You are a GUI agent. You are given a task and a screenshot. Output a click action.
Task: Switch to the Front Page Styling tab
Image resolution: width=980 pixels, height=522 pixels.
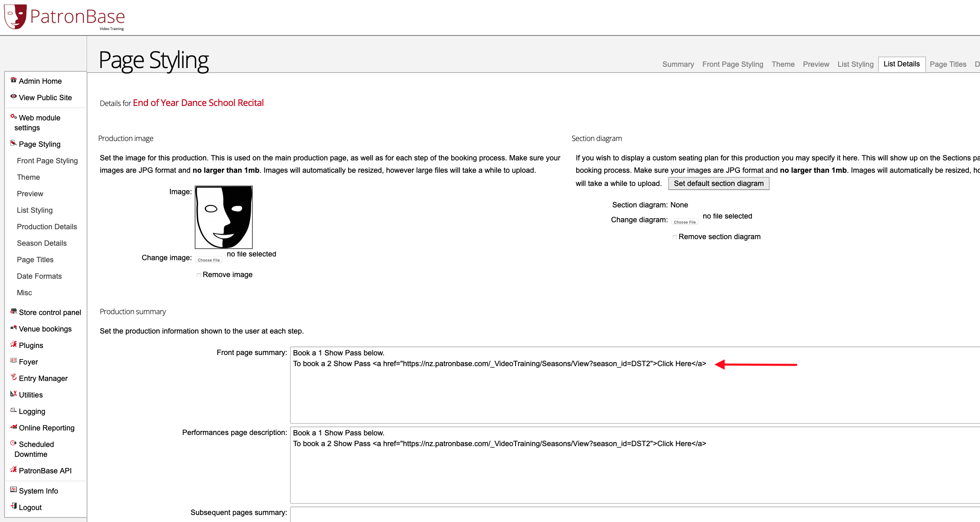[x=733, y=64]
